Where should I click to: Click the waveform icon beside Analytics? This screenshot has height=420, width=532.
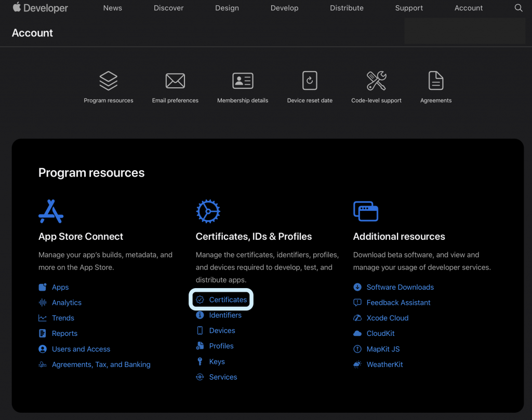click(x=43, y=302)
